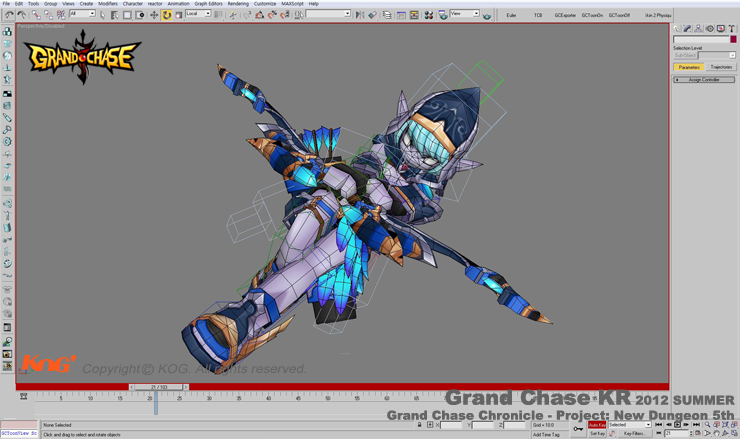This screenshot has width=740, height=439.
Task: Click the Key Filters button
Action: 634,434
